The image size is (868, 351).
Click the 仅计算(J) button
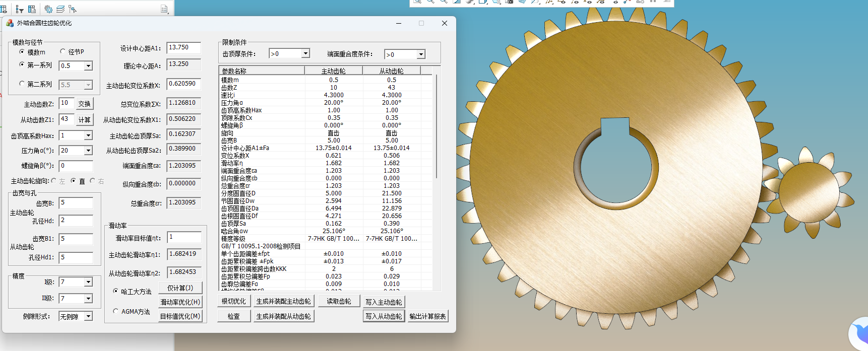tap(180, 288)
